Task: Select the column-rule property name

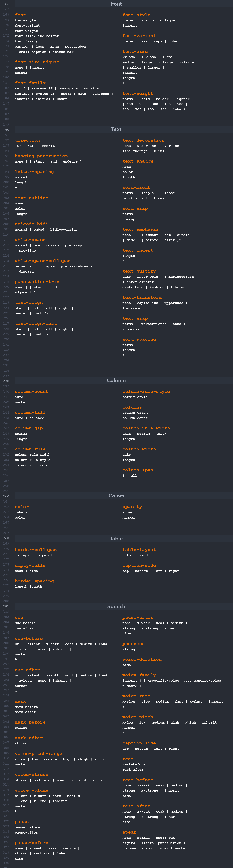Action: [29, 449]
